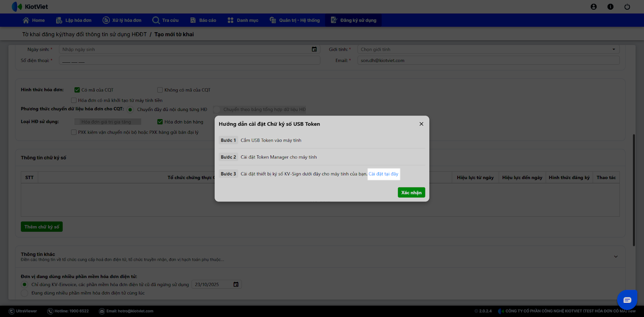Image resolution: width=644 pixels, height=317 pixels.
Task: Click the Ngày sinh input field
Action: pyautogui.click(x=190, y=49)
